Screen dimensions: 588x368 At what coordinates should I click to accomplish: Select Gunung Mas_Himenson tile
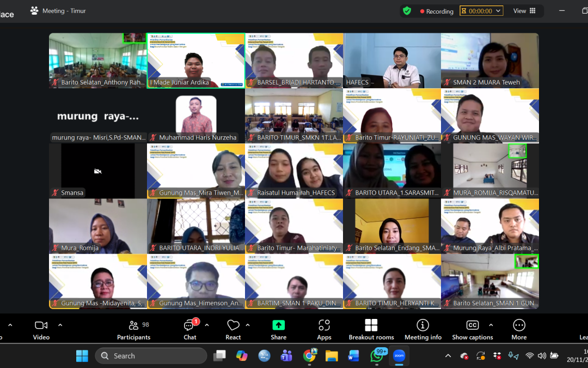pos(196,281)
